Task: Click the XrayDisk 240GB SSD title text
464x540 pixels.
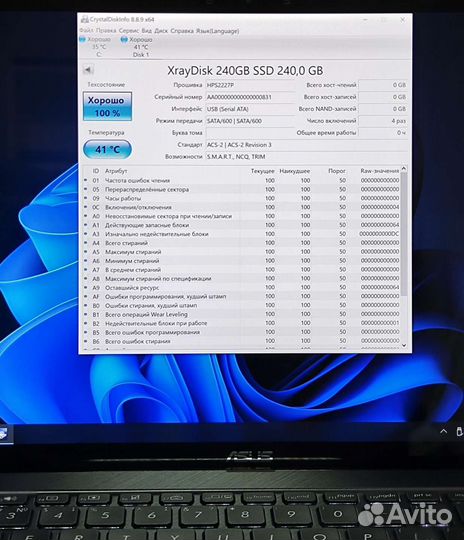Action: tap(245, 71)
